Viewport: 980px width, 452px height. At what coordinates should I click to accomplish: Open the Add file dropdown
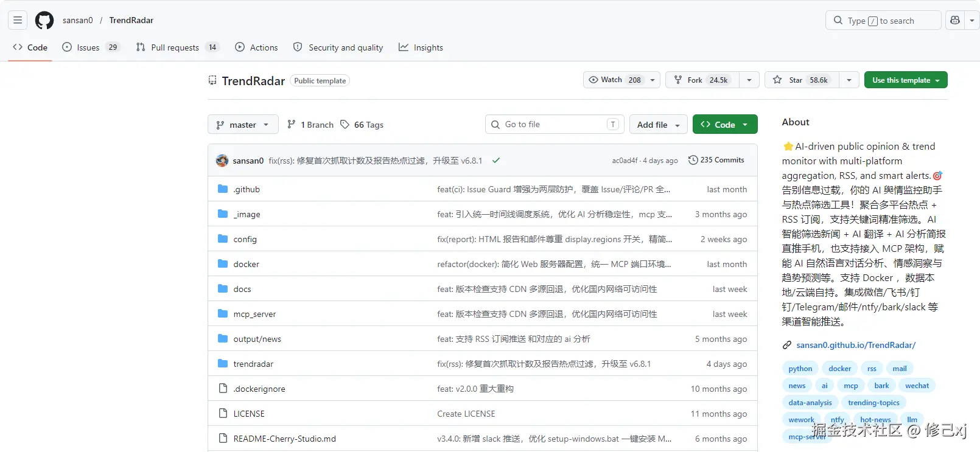tap(659, 125)
